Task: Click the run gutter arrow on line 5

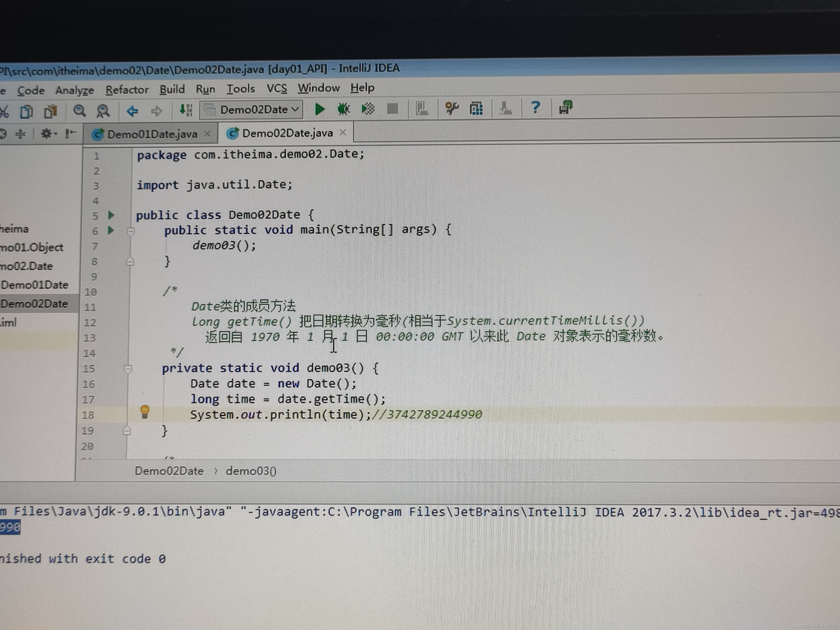Action: (111, 215)
